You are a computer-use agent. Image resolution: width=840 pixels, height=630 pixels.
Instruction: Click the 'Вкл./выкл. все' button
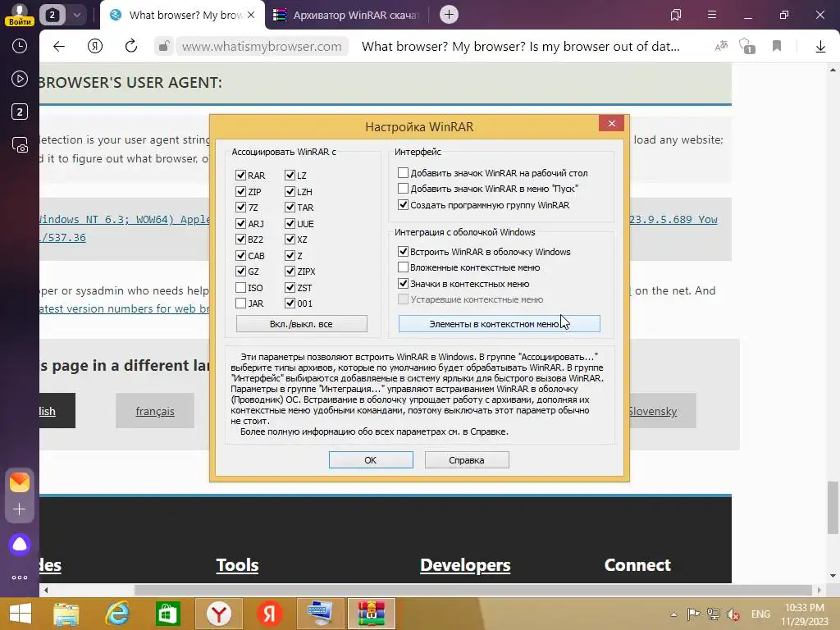click(302, 323)
